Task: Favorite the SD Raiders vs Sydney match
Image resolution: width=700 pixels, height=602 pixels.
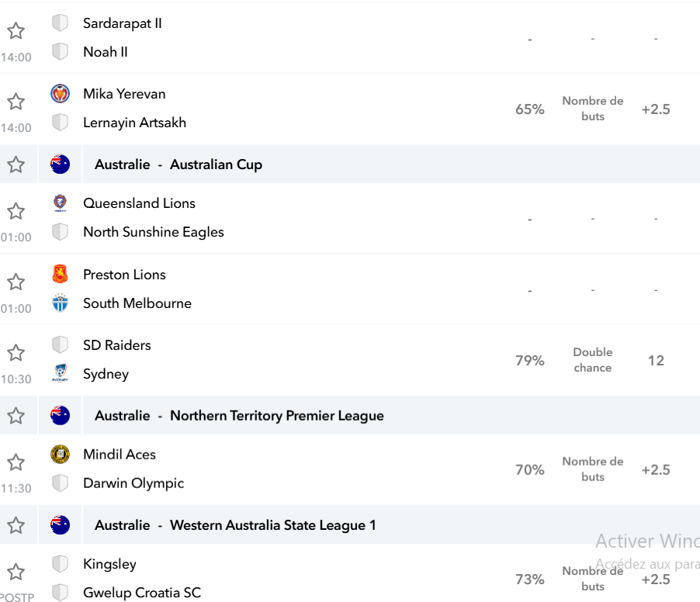Action: click(x=16, y=352)
